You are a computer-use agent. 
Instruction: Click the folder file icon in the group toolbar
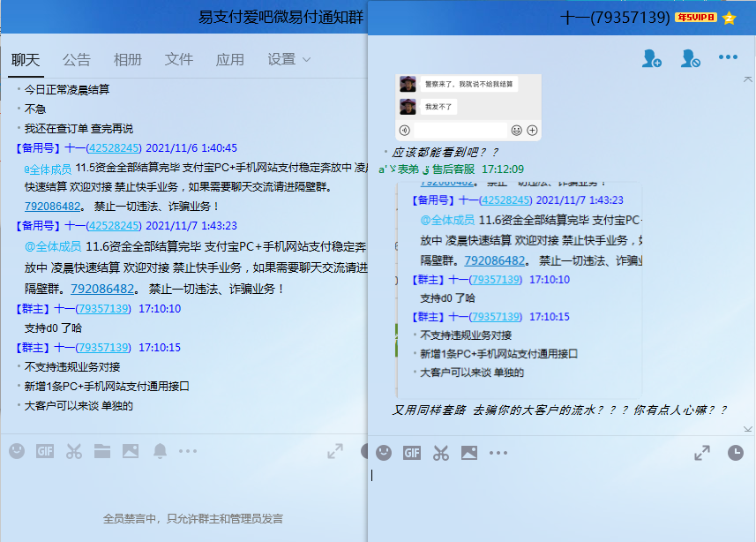[x=102, y=451]
